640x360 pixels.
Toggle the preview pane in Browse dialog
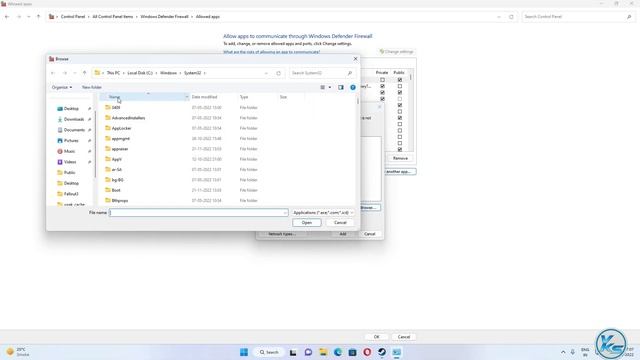click(341, 87)
